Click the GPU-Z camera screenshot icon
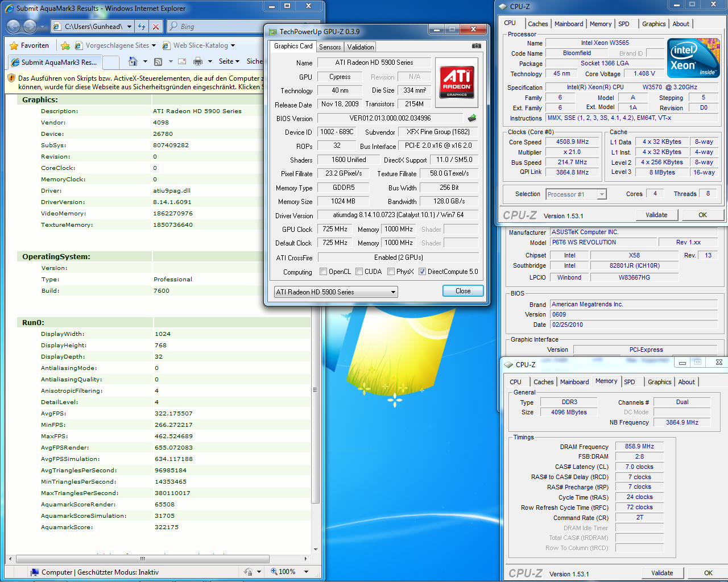Screen dimensions: 728x582 pos(477,46)
